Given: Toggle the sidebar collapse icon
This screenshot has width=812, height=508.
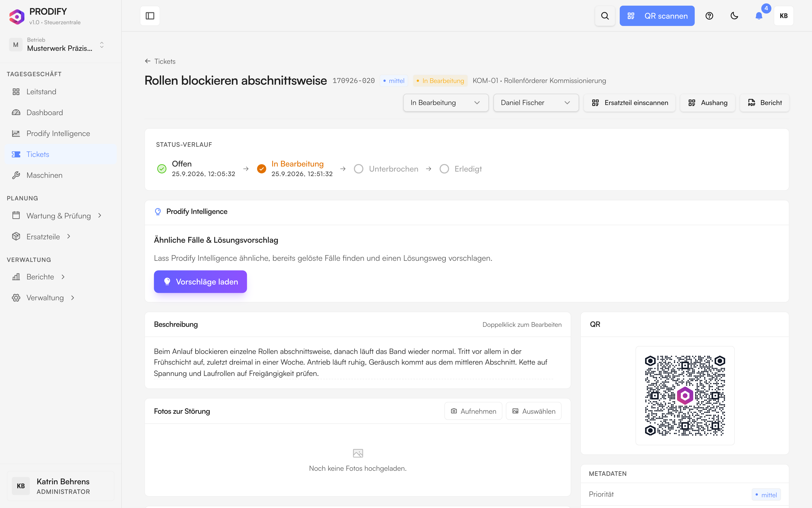Looking at the screenshot, I should [x=150, y=16].
